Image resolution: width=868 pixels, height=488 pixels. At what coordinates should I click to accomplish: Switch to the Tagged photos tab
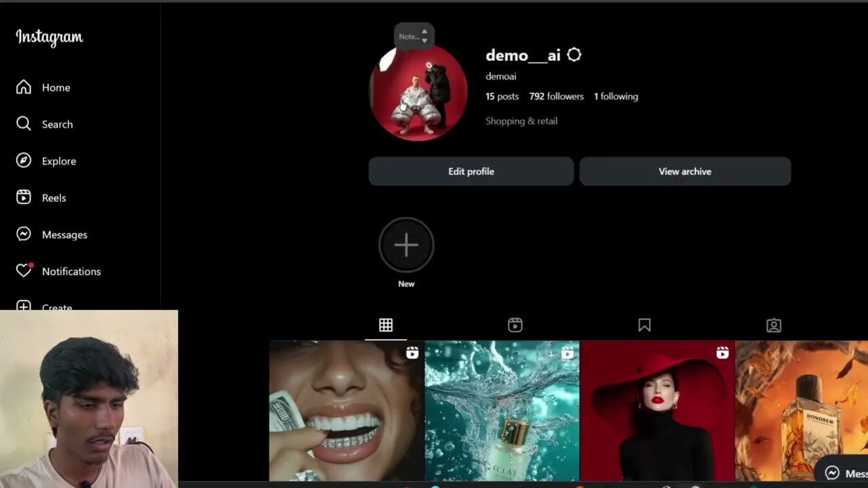[774, 325]
